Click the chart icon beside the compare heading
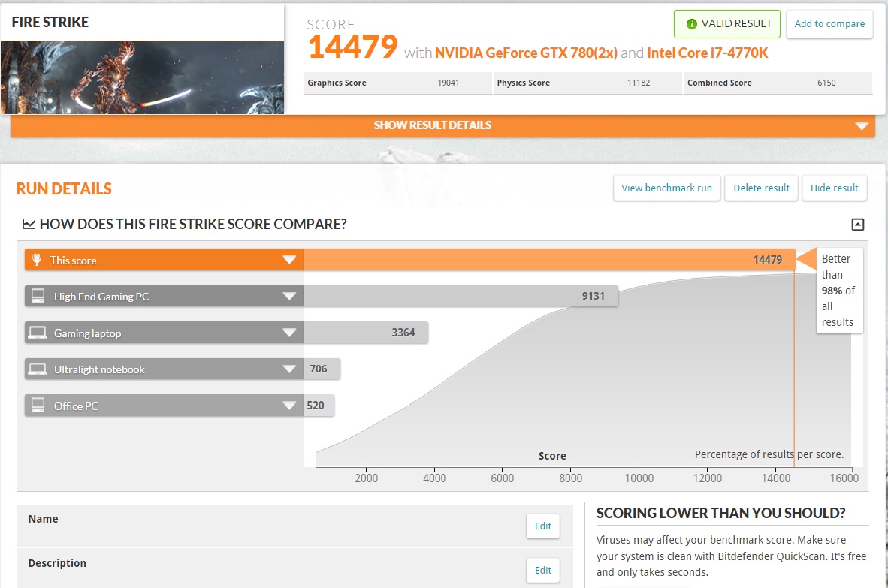888x588 pixels. click(29, 224)
